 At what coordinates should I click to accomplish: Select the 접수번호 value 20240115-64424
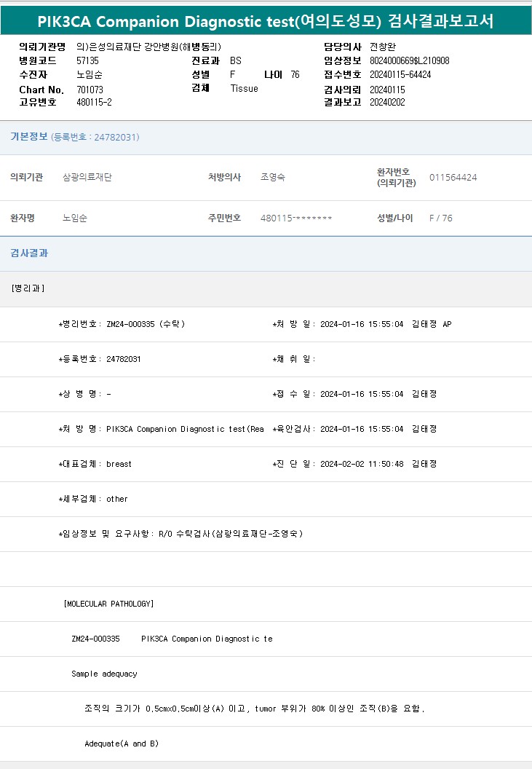point(400,75)
